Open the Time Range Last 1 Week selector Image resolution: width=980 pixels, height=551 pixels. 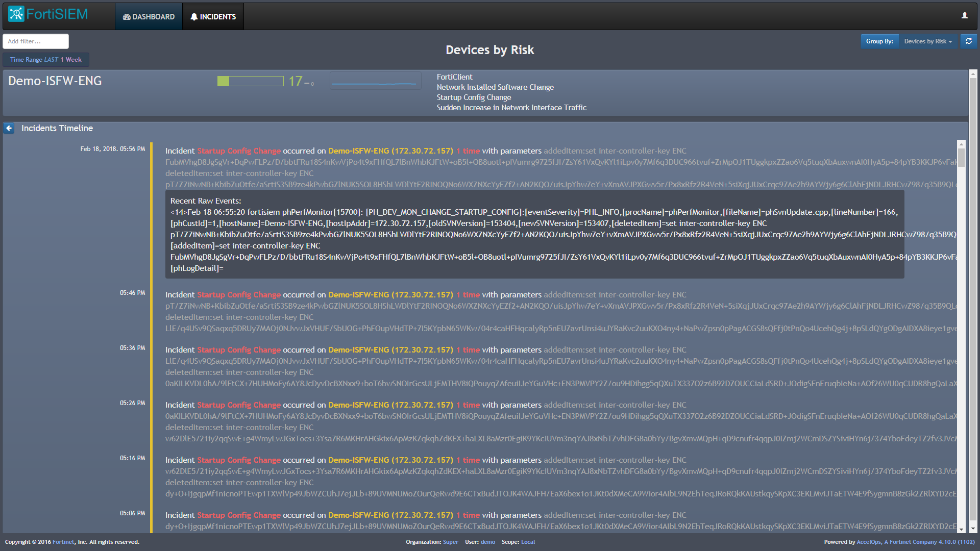point(45,60)
